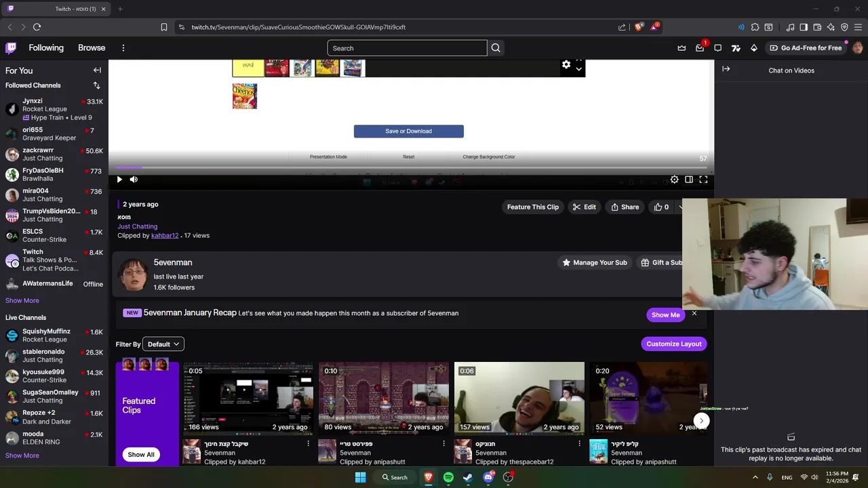
Task: Open the three-dot More menu beside Browse
Action: tap(123, 48)
